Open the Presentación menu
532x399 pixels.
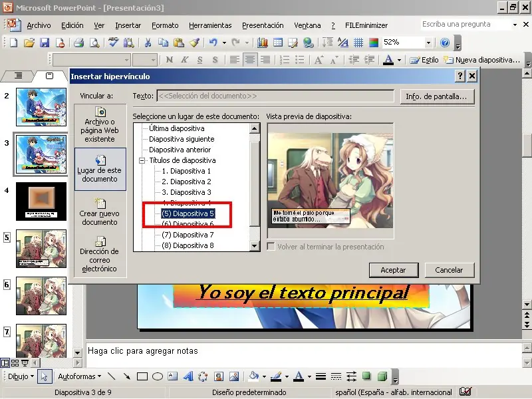point(263,25)
